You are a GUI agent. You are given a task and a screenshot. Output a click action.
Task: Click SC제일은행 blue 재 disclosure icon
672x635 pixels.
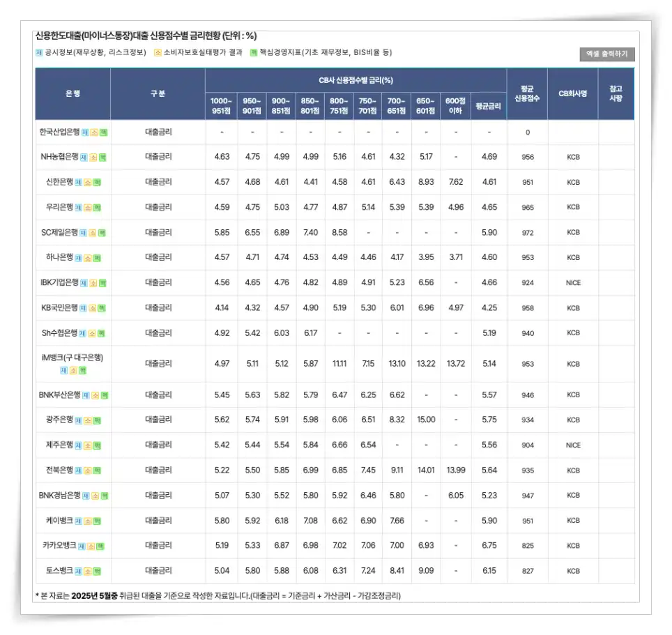point(83,233)
